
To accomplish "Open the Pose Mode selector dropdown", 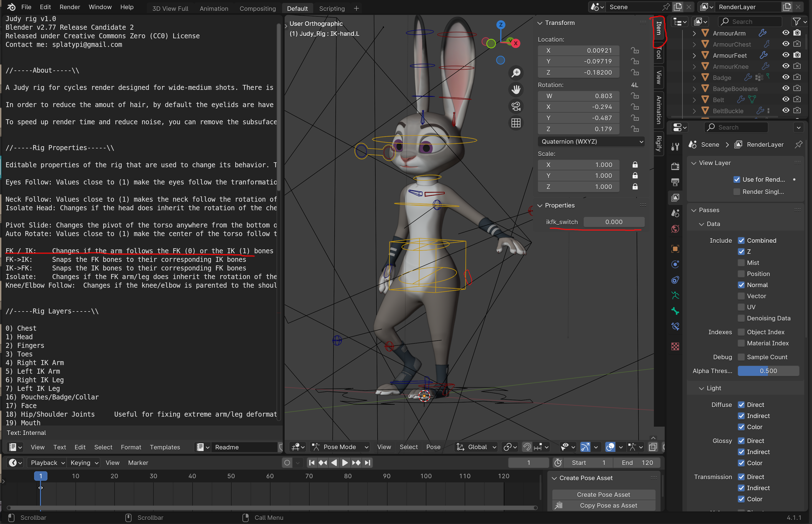I will [x=340, y=447].
